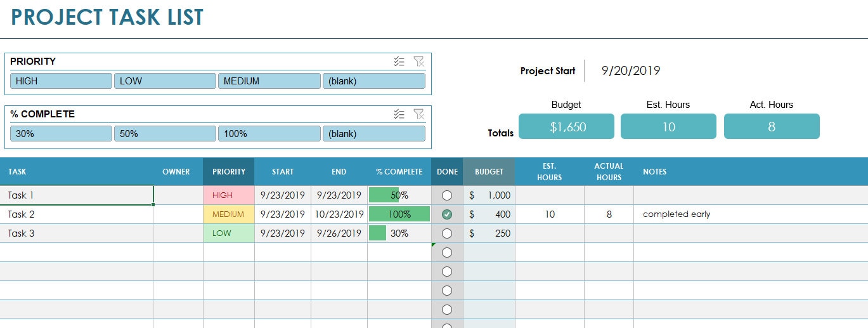
Task: Uncheck the done mark for Task 2
Action: click(447, 214)
